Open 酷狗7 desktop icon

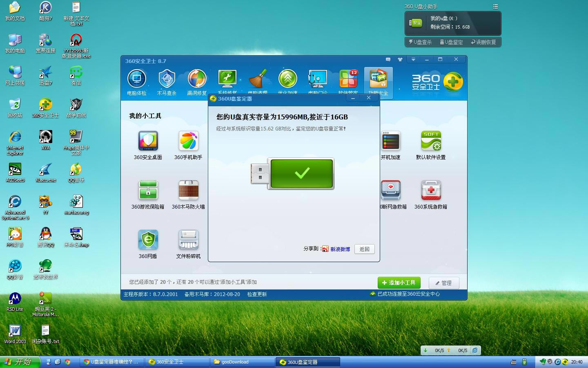pos(45,11)
